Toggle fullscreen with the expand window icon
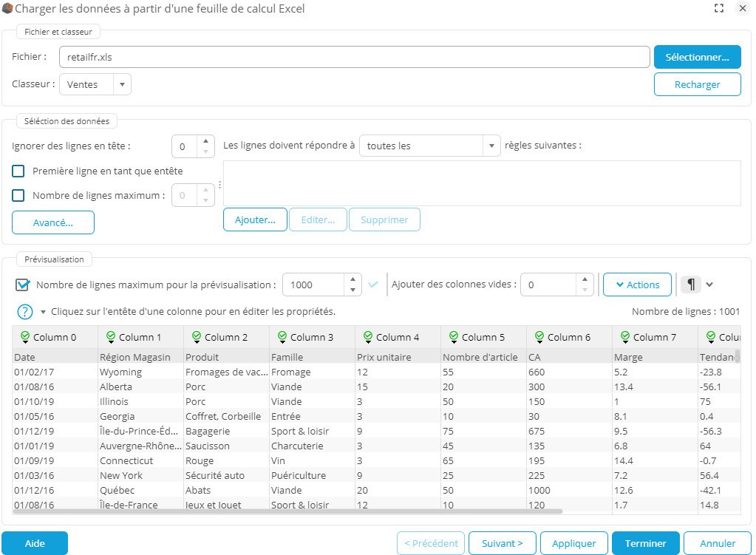756x555 pixels. pos(718,9)
